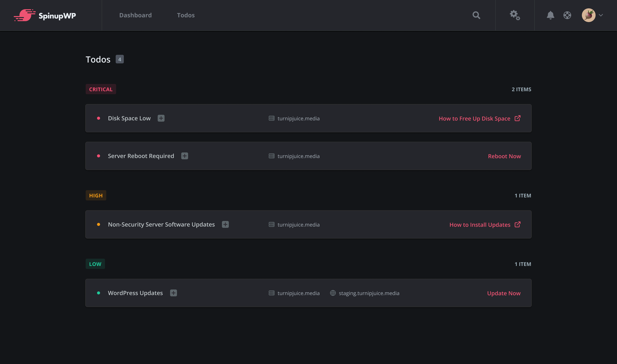The width and height of the screenshot is (617, 364).
Task: Click the SpinupWP logo
Action: tap(45, 15)
